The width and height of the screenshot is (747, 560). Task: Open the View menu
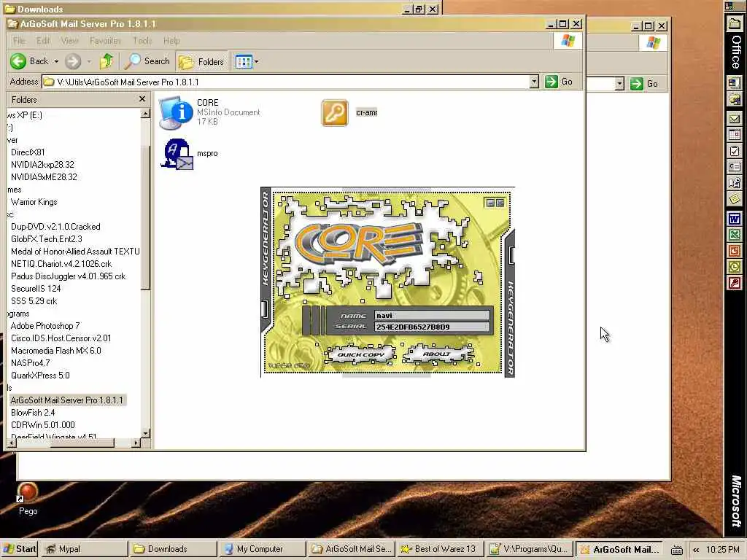click(x=69, y=41)
